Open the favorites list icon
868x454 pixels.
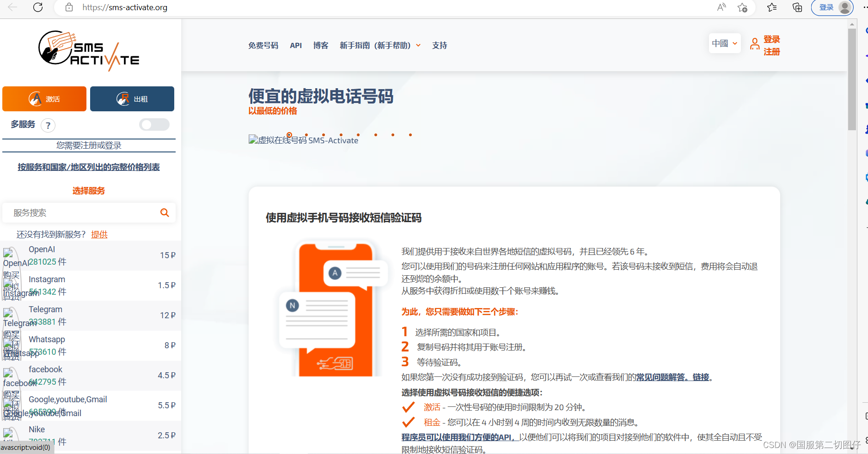click(772, 7)
